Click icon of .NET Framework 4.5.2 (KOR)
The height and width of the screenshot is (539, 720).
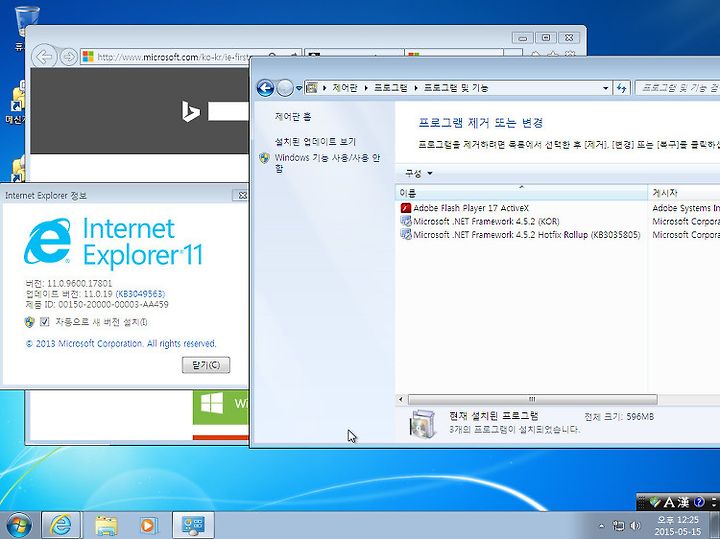405,221
